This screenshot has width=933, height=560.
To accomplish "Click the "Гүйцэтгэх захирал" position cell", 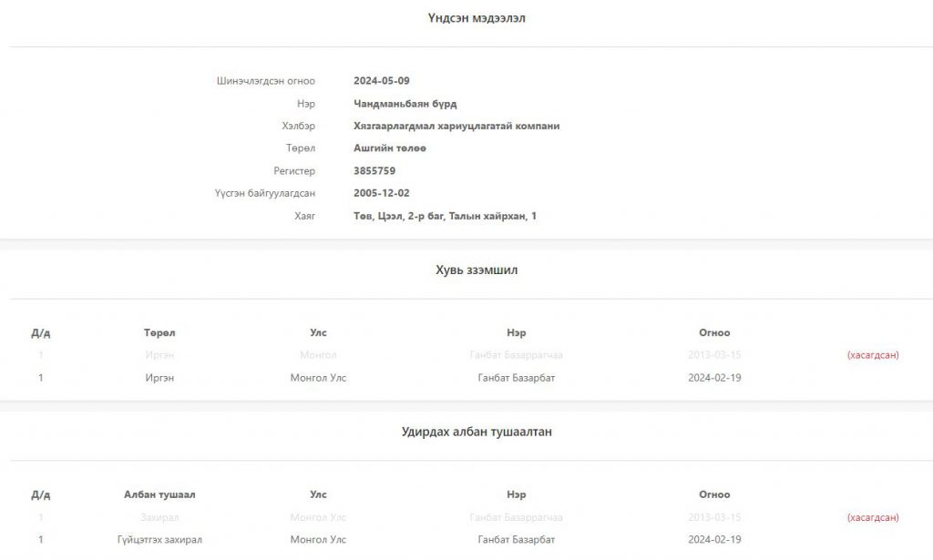I will (159, 540).
